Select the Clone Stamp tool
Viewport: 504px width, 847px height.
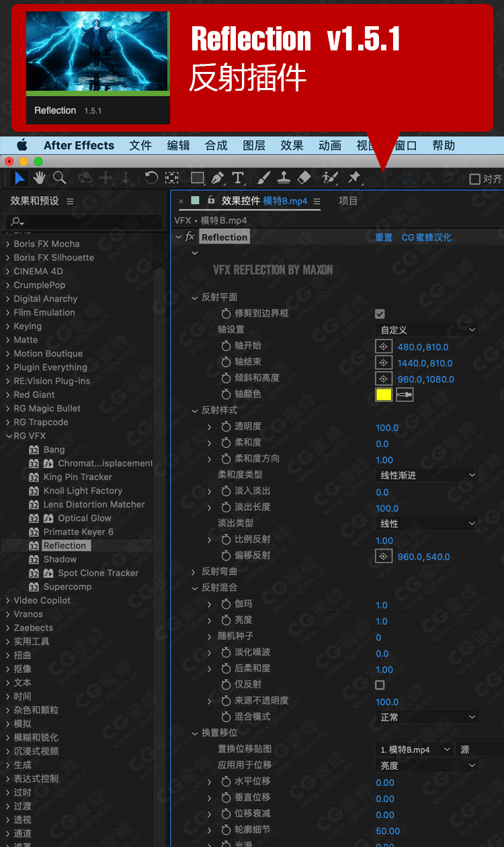coord(284,178)
